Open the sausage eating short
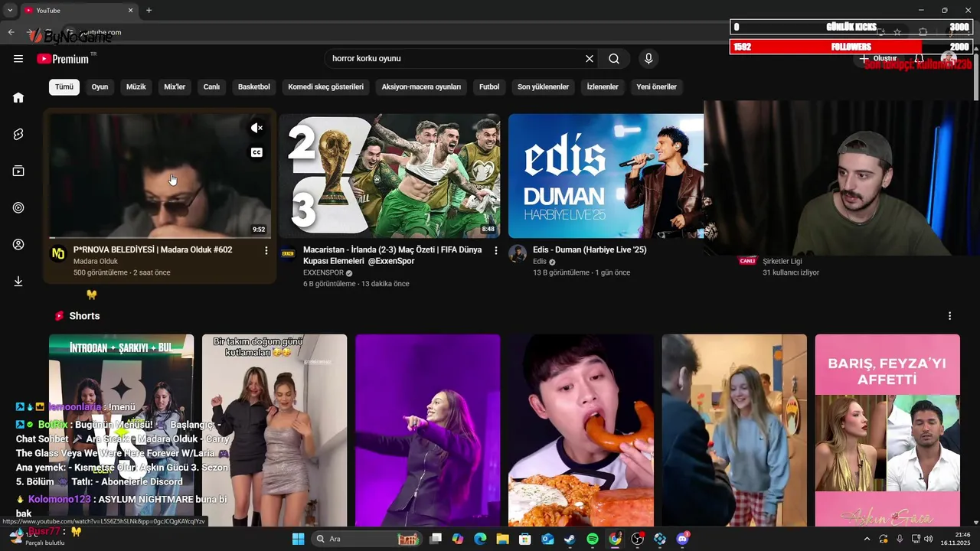The height and width of the screenshot is (551, 980). [580, 430]
